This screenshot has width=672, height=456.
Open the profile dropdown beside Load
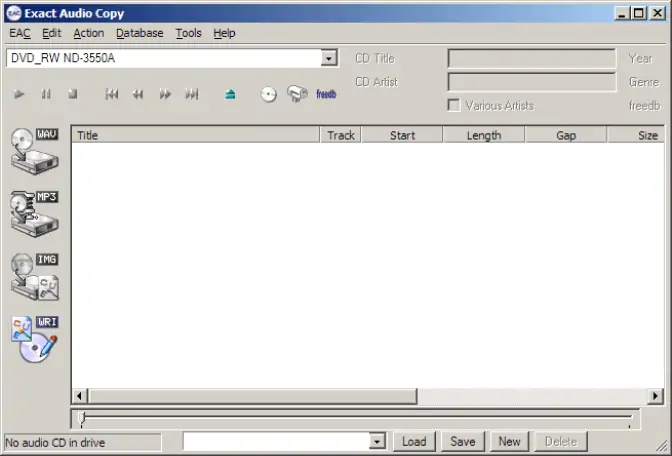(x=377, y=441)
